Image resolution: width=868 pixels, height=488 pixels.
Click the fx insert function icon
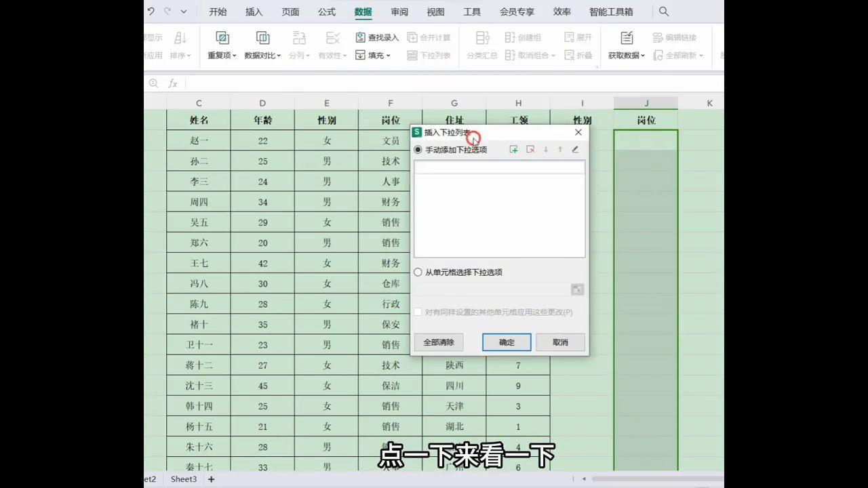(x=173, y=83)
